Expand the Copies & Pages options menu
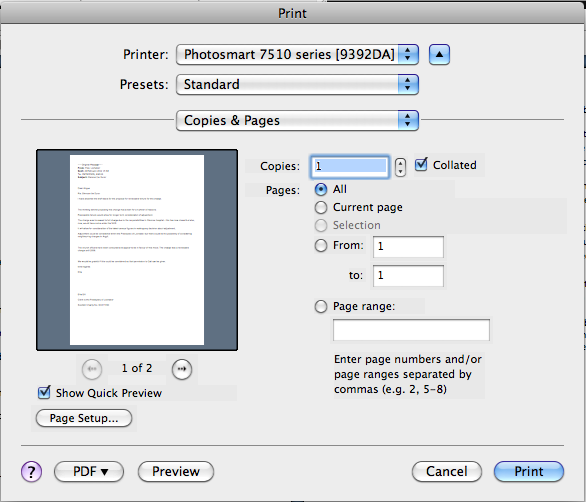This screenshot has width=586, height=502. tap(297, 120)
